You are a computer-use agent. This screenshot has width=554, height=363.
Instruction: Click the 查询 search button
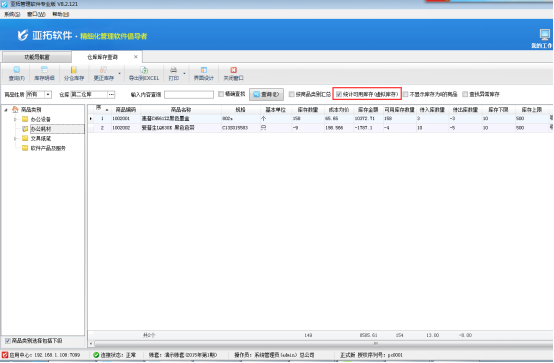click(x=266, y=94)
